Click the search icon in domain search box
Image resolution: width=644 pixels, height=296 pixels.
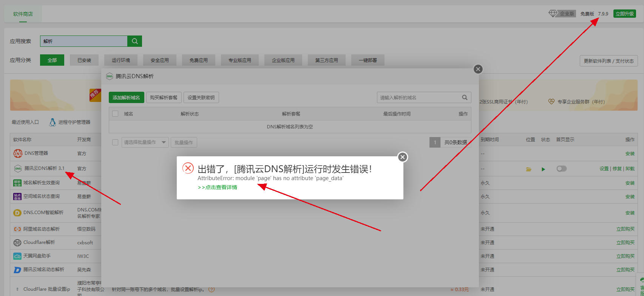pos(465,97)
